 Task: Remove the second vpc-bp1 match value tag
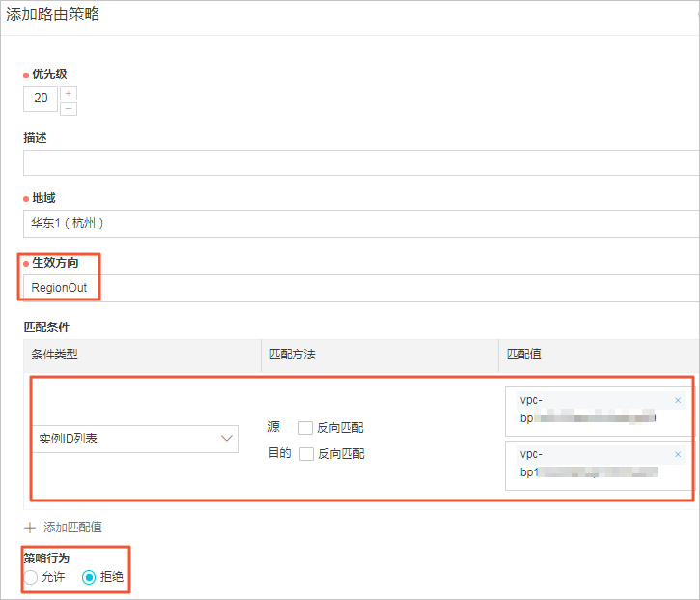click(x=678, y=454)
